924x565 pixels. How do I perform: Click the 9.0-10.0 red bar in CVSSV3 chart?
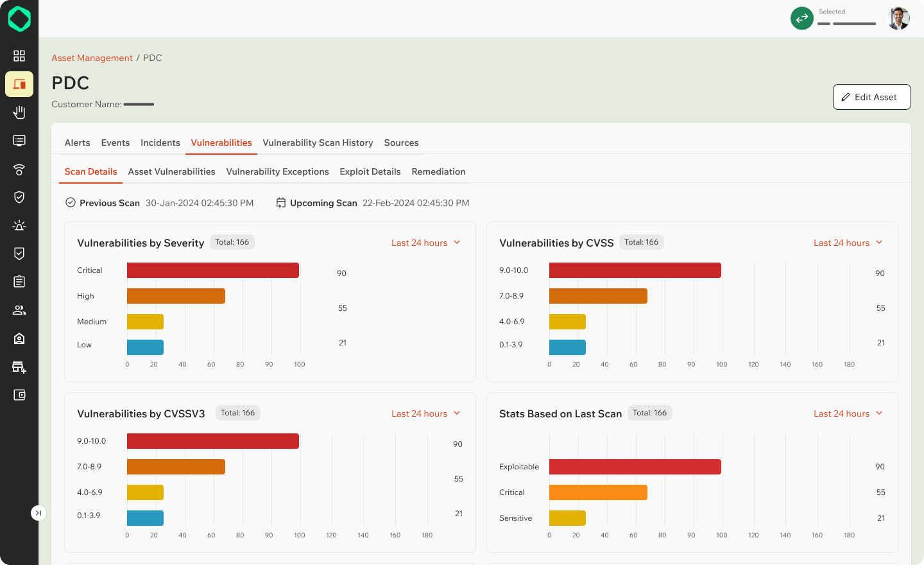[213, 441]
